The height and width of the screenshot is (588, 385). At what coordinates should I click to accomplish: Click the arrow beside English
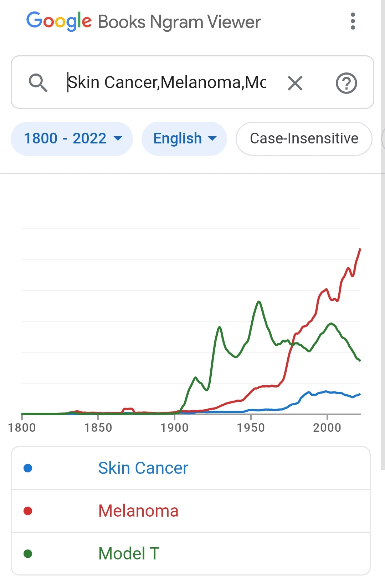(x=212, y=138)
